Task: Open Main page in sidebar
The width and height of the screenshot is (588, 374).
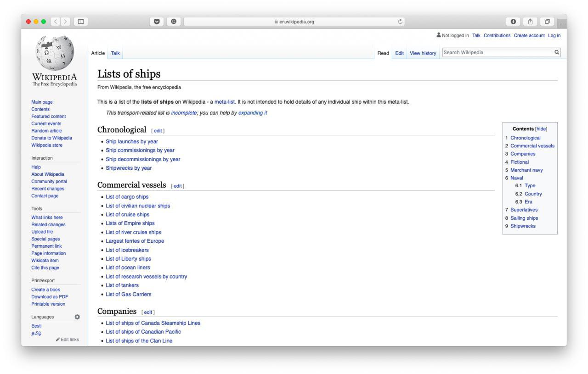Action: pyautogui.click(x=42, y=102)
